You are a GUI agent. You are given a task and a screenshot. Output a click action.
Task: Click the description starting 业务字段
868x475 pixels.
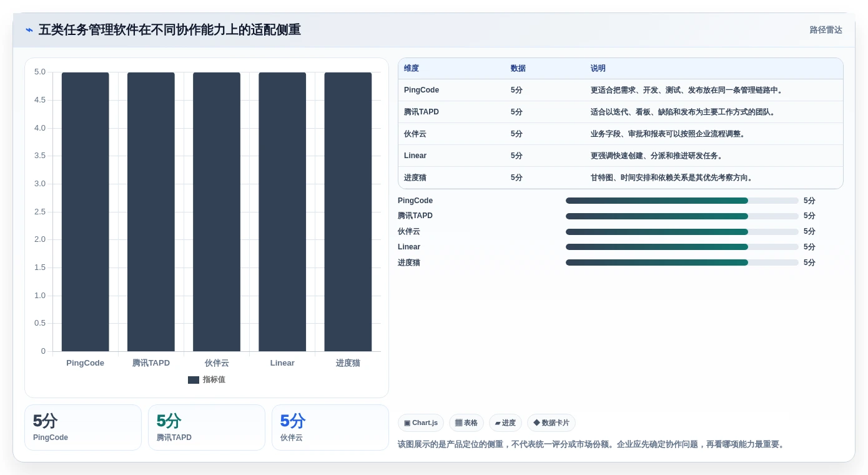click(668, 134)
